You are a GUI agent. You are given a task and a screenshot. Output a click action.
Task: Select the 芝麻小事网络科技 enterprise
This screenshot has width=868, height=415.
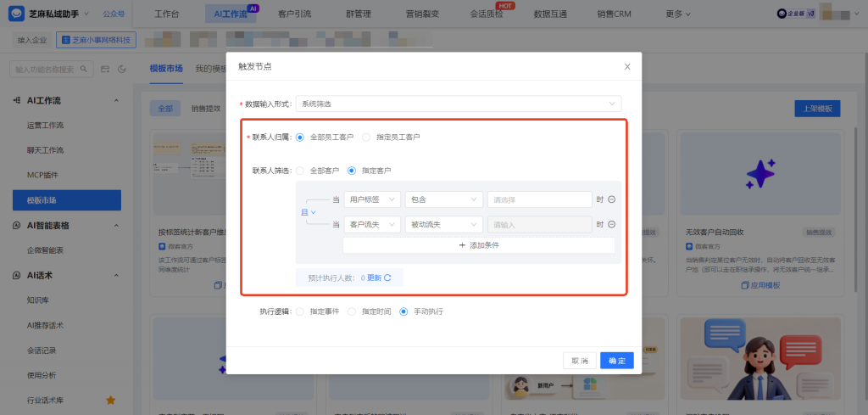click(x=97, y=40)
